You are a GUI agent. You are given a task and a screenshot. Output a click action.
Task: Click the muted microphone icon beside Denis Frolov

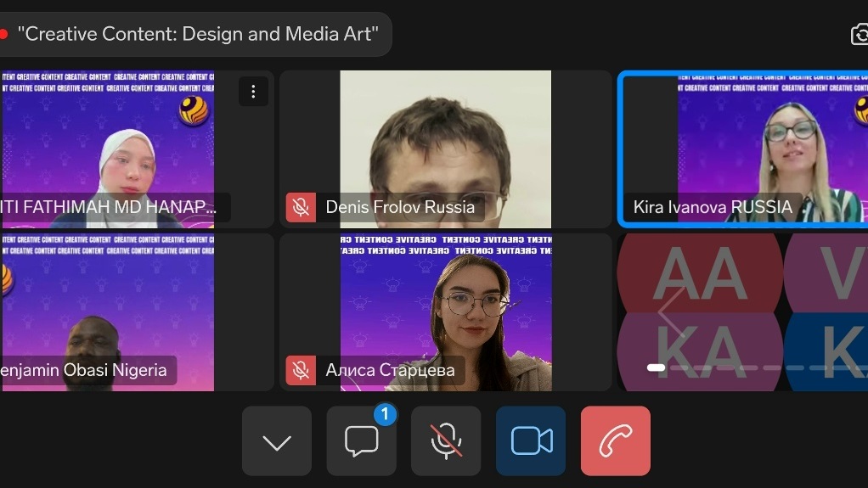pyautogui.click(x=300, y=207)
